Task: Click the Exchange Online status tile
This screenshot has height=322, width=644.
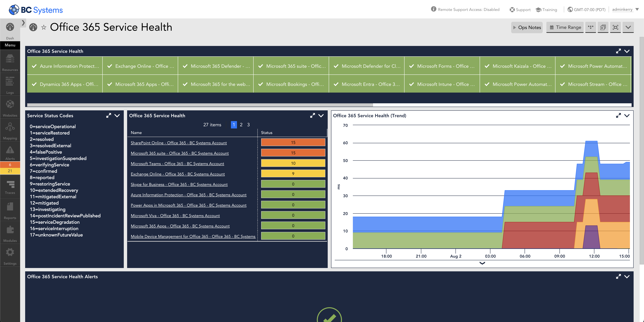Action: coord(140,66)
